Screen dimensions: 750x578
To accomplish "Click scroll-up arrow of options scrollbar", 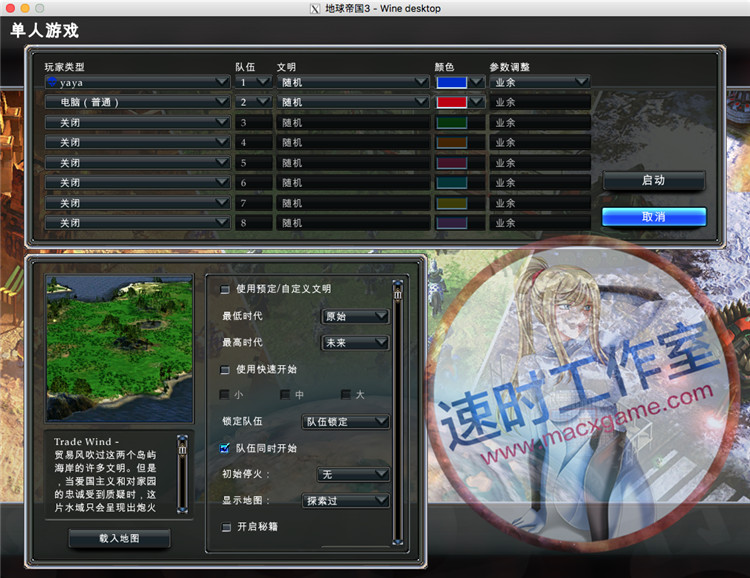I will [397, 285].
